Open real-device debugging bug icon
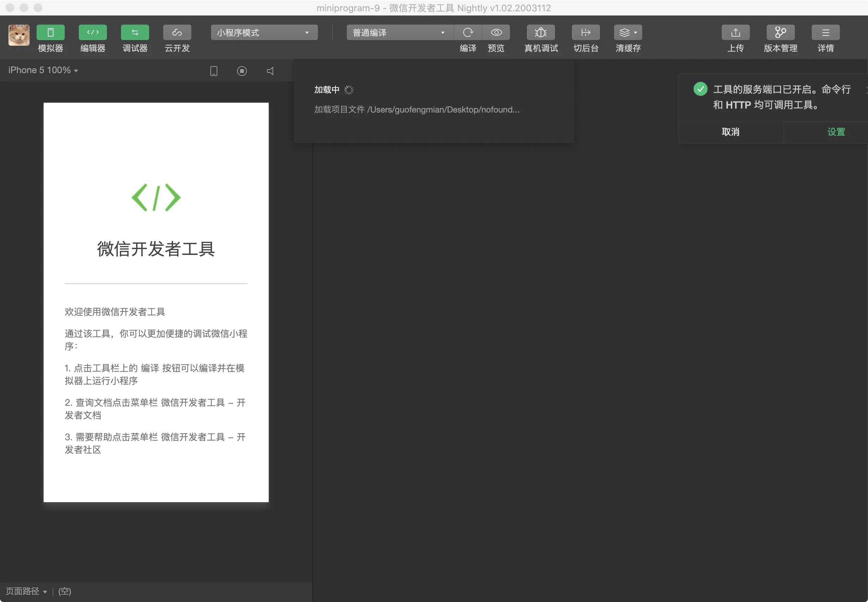 point(541,32)
